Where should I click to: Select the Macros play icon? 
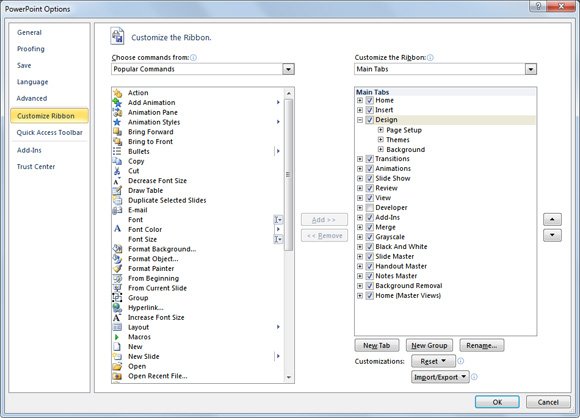[117, 337]
